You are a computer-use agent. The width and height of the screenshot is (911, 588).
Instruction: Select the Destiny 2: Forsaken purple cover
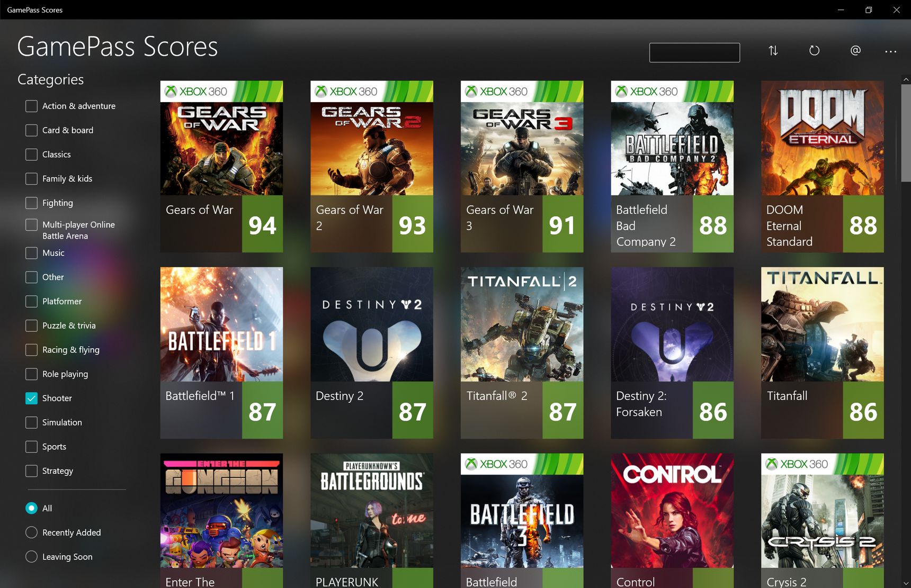coord(672,324)
